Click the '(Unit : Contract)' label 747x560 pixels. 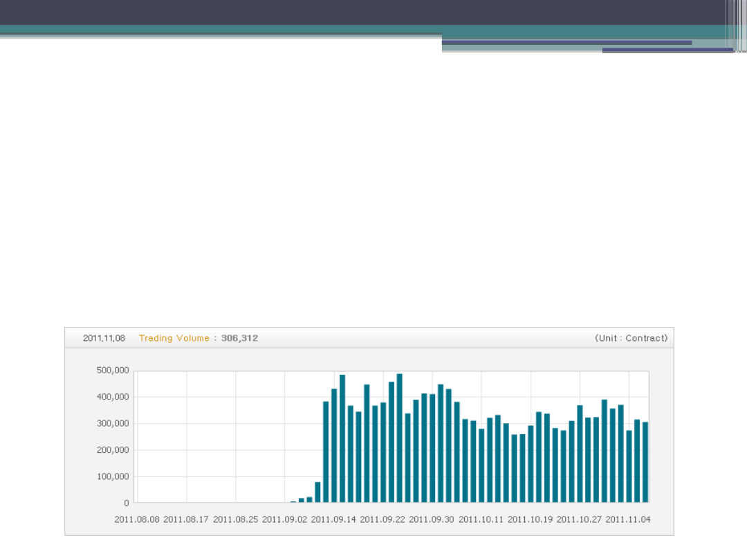pyautogui.click(x=631, y=338)
